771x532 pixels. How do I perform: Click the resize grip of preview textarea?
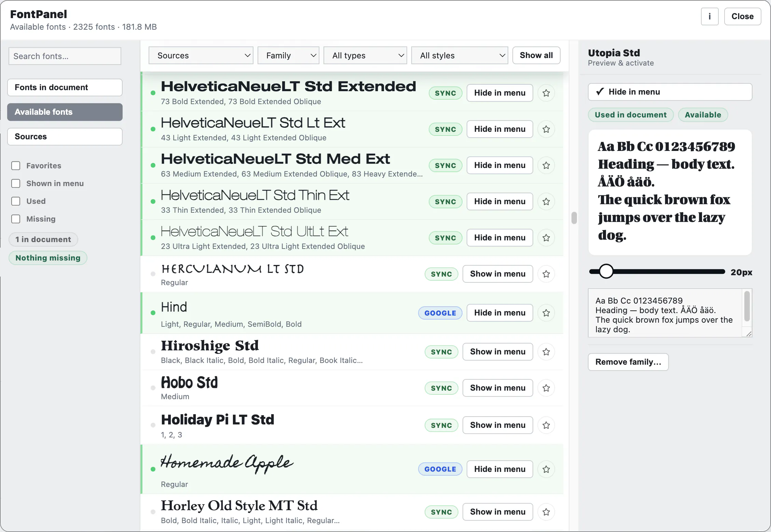click(x=749, y=334)
